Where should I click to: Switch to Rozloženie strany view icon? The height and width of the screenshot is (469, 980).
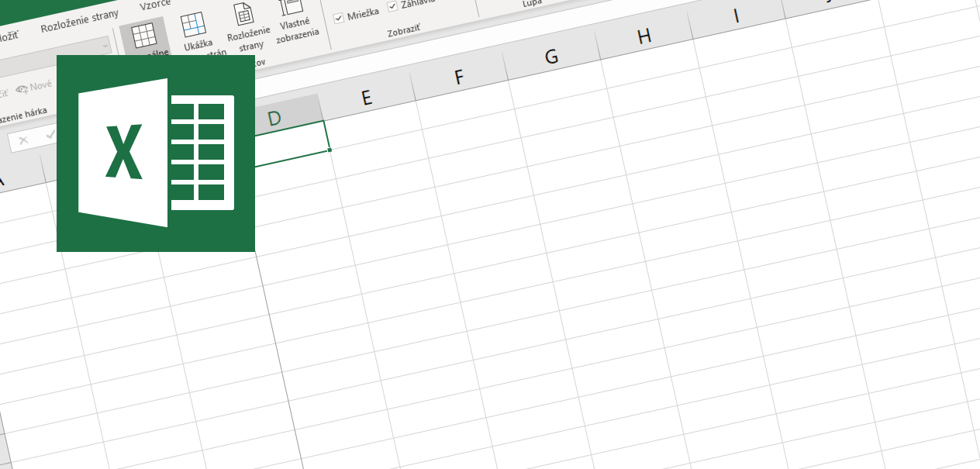[x=243, y=19]
